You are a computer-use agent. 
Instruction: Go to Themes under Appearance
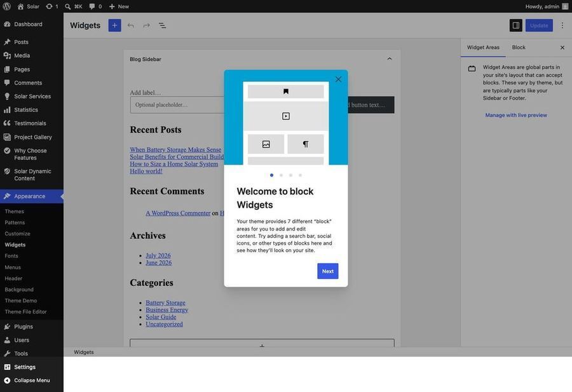pos(14,212)
